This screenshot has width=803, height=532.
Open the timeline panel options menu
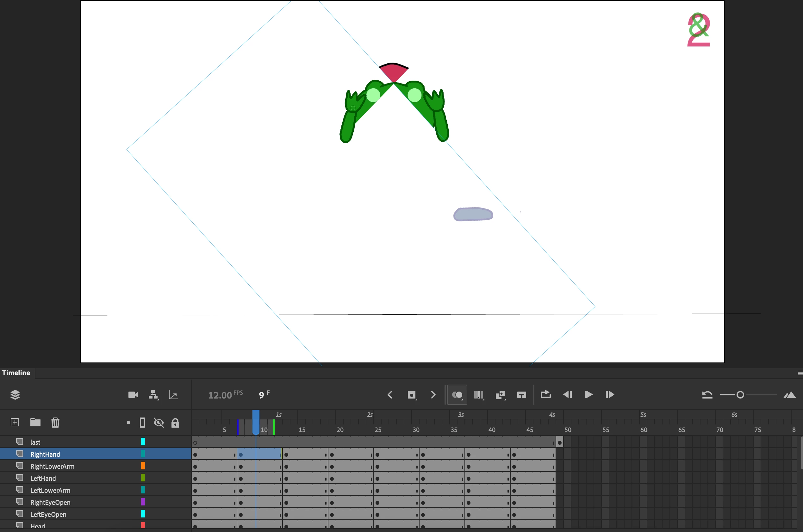click(800, 373)
